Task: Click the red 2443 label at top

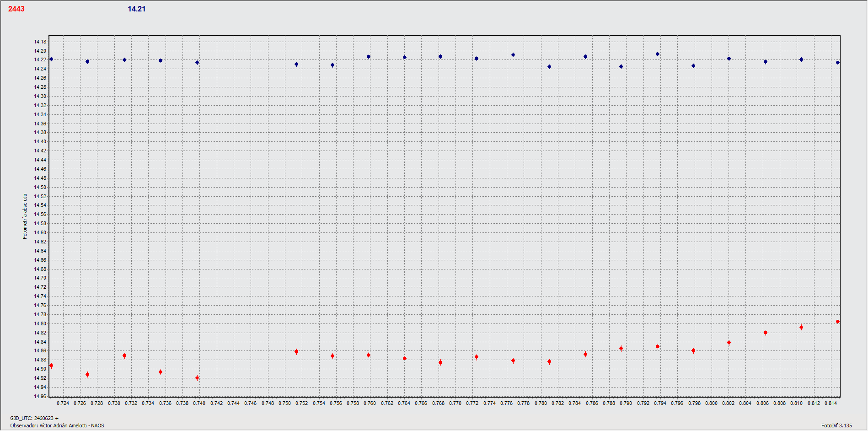Action: (16, 9)
